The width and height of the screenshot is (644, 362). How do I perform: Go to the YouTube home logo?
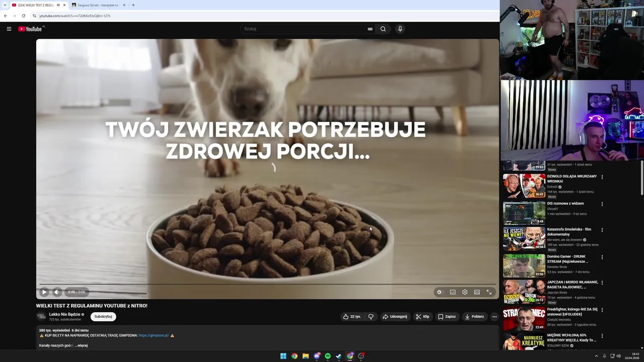point(31,29)
